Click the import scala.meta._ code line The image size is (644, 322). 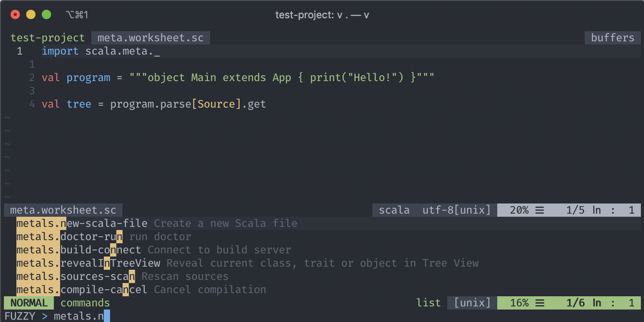click(x=101, y=51)
